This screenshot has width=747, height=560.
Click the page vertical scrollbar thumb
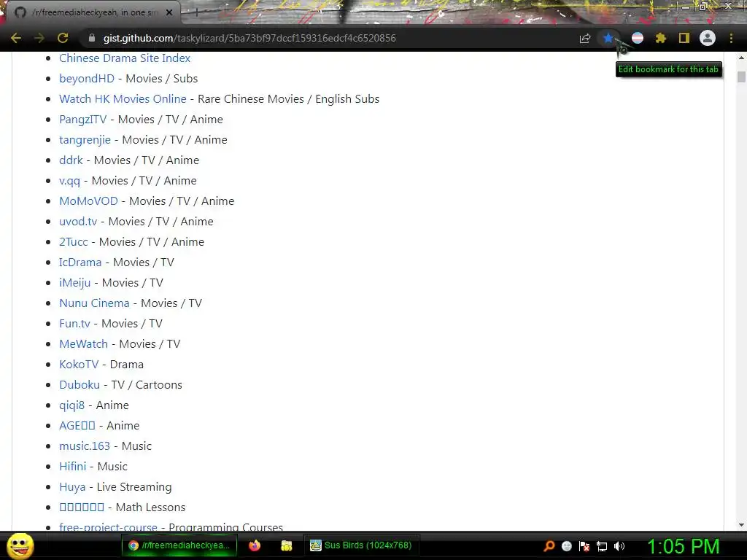(741, 77)
